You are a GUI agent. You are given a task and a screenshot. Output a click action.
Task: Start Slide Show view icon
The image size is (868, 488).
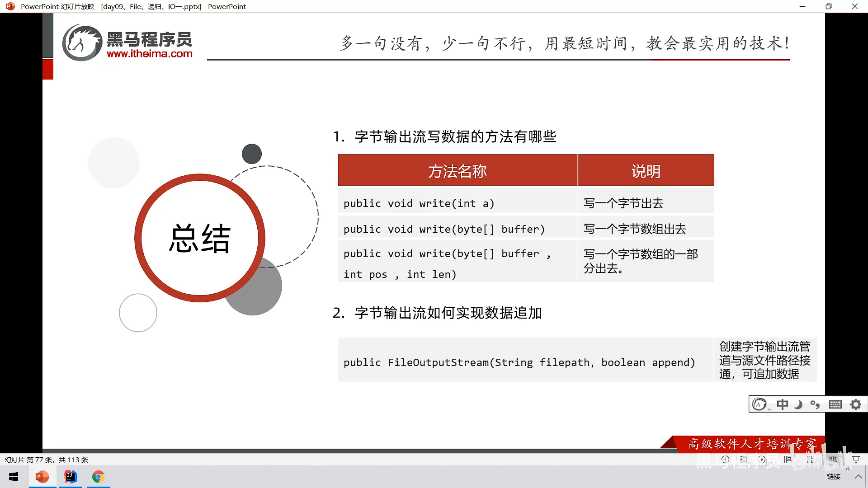click(856, 459)
